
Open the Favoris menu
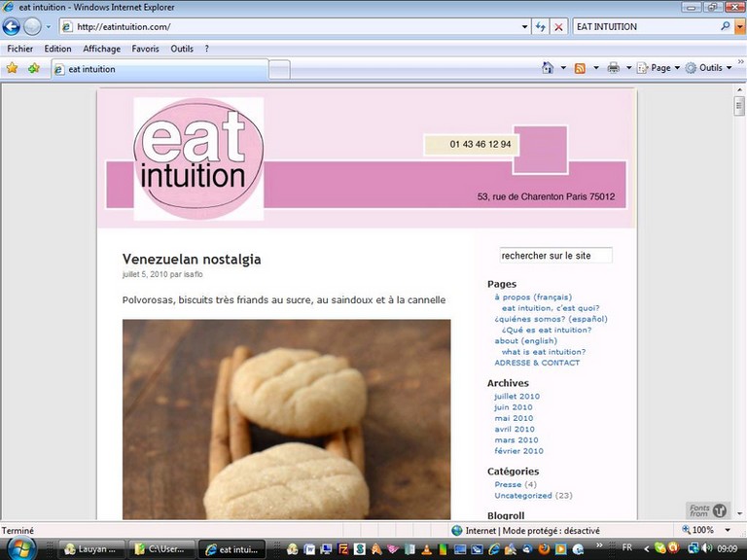145,49
